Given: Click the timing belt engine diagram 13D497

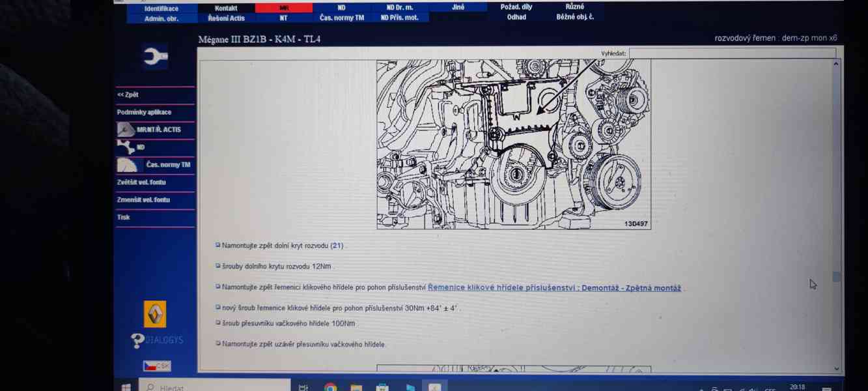Looking at the screenshot, I should (514, 145).
